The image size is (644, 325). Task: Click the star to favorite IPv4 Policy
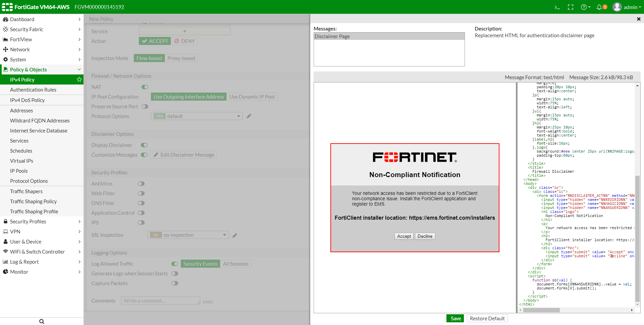point(79,79)
